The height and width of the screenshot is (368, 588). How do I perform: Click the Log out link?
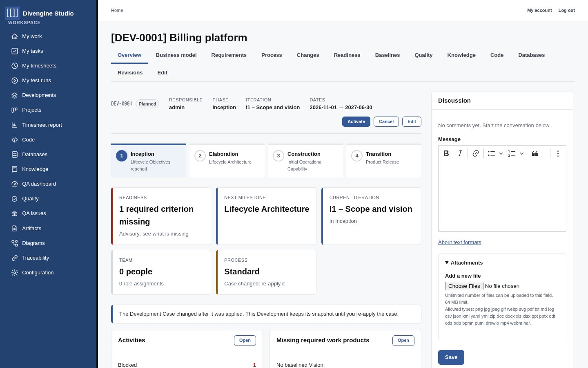point(567,10)
